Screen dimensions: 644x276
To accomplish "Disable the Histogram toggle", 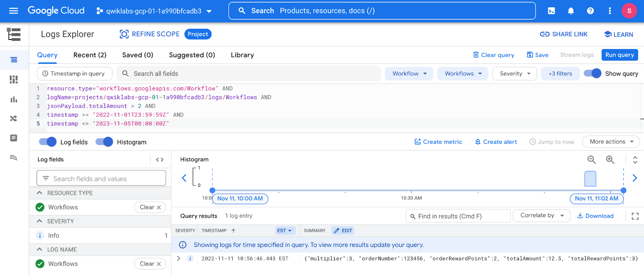I will tap(104, 142).
